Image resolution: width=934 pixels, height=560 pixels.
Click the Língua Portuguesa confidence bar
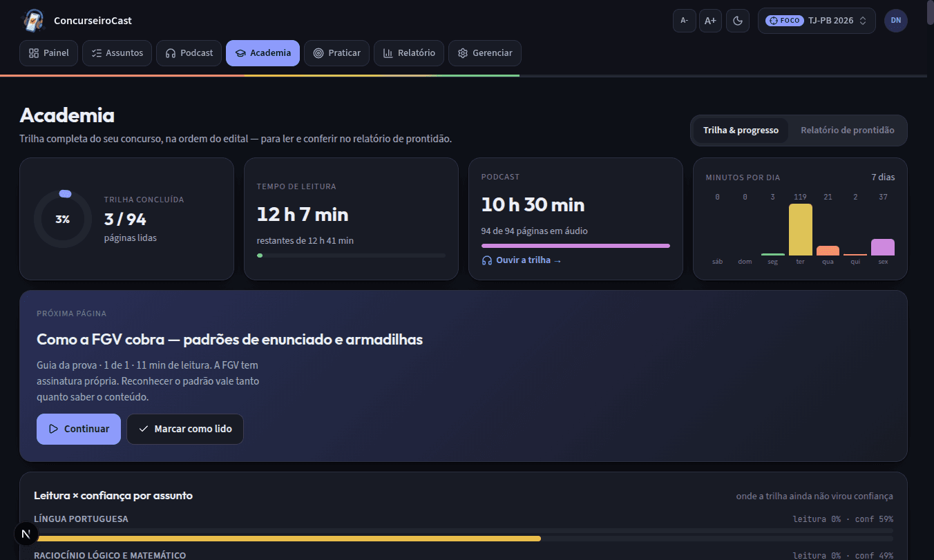(x=464, y=539)
